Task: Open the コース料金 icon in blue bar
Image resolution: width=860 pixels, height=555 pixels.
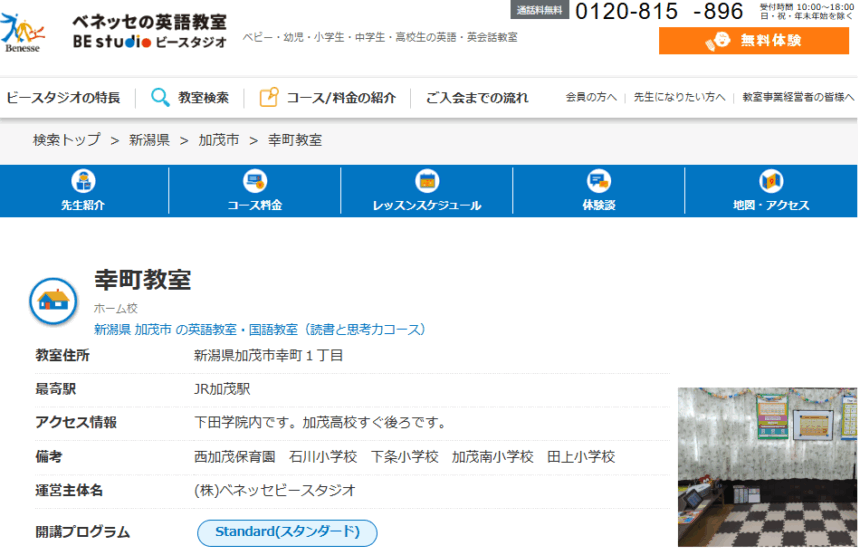Action: pyautogui.click(x=255, y=181)
